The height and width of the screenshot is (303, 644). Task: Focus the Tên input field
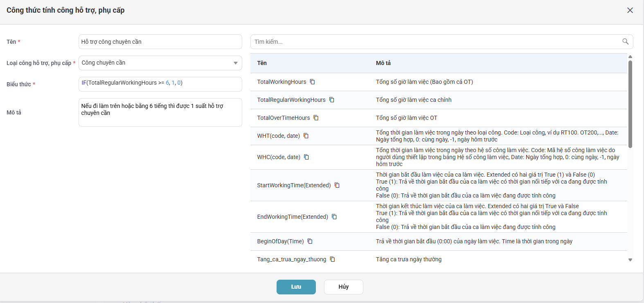160,42
